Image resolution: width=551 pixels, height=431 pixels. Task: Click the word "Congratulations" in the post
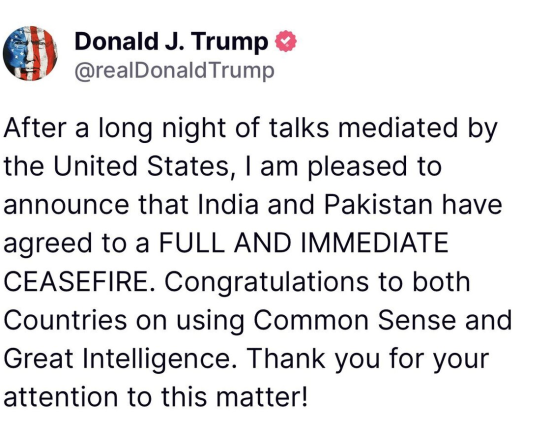267,283
